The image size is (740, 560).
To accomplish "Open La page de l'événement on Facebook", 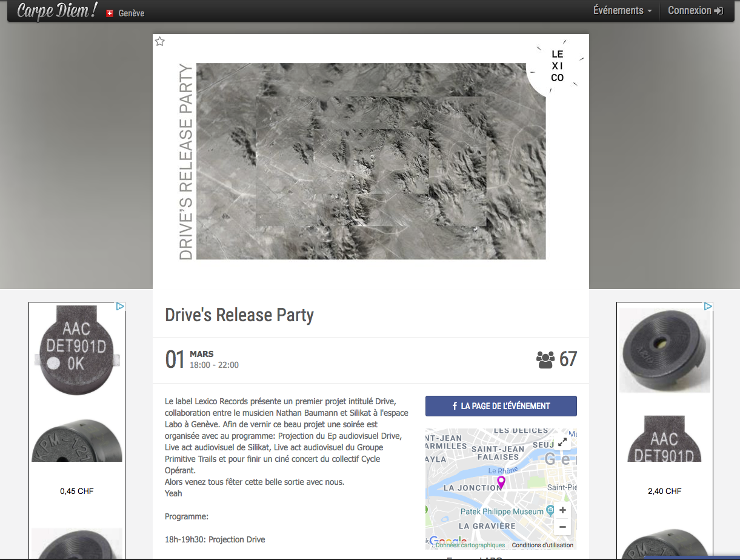I will (501, 406).
